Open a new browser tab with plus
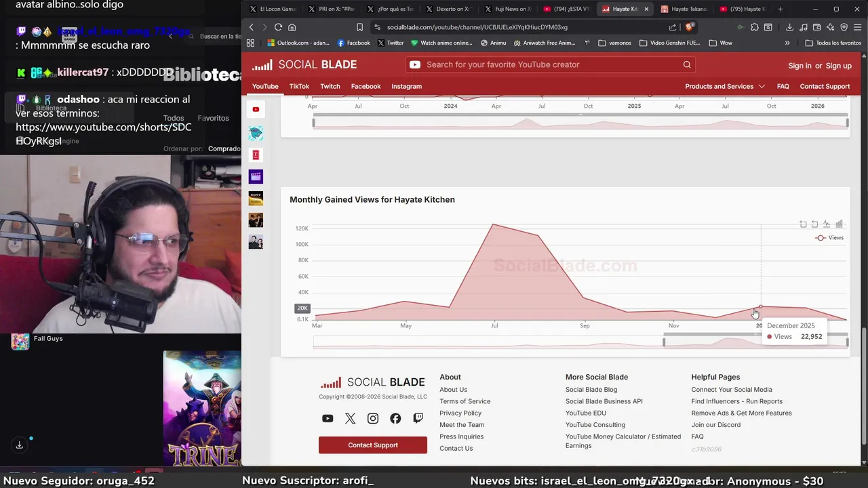 point(780,9)
